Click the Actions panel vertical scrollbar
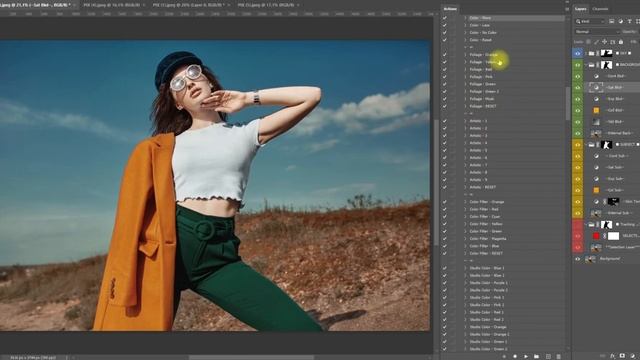 point(568,104)
